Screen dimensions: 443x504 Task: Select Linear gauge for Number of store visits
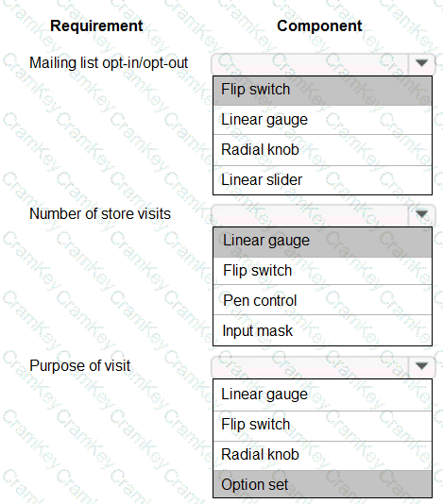tap(322, 242)
